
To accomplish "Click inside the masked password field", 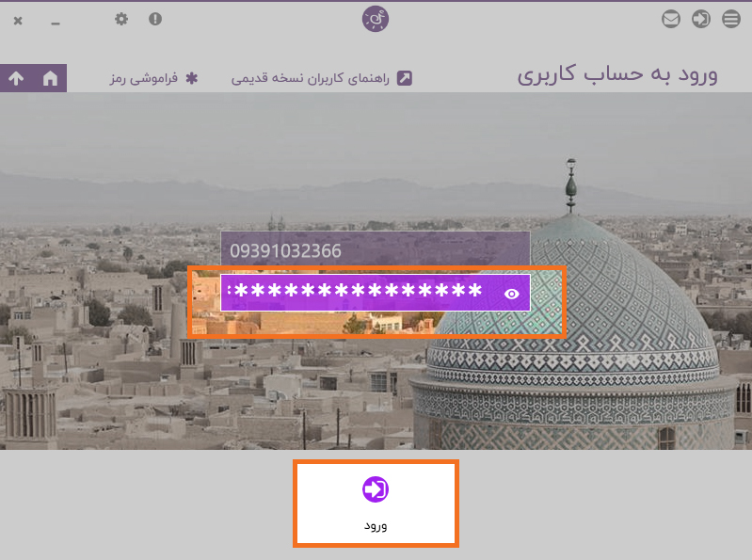I will point(360,293).
